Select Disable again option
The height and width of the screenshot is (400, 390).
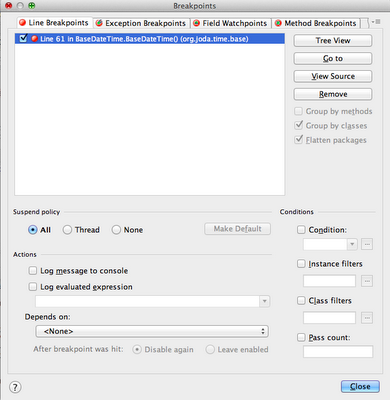click(x=137, y=349)
